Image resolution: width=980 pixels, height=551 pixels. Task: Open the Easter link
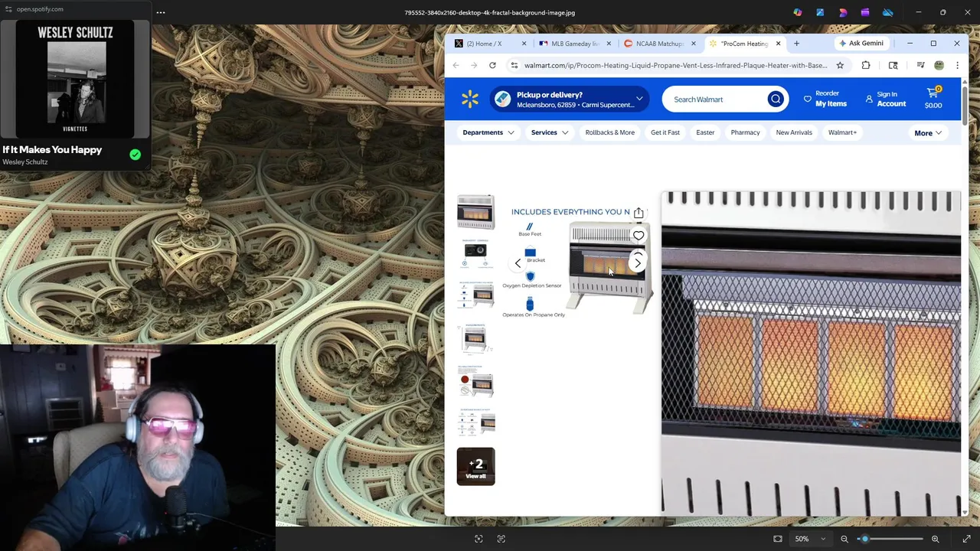click(705, 132)
